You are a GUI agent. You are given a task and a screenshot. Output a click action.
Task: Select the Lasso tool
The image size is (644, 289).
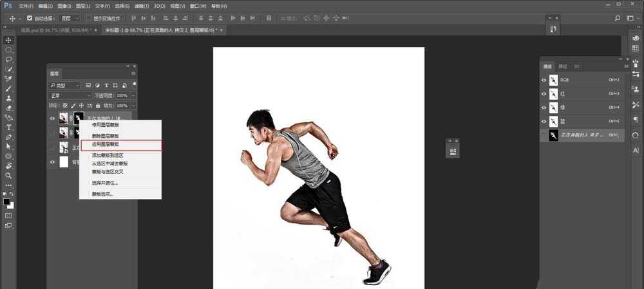click(x=9, y=59)
